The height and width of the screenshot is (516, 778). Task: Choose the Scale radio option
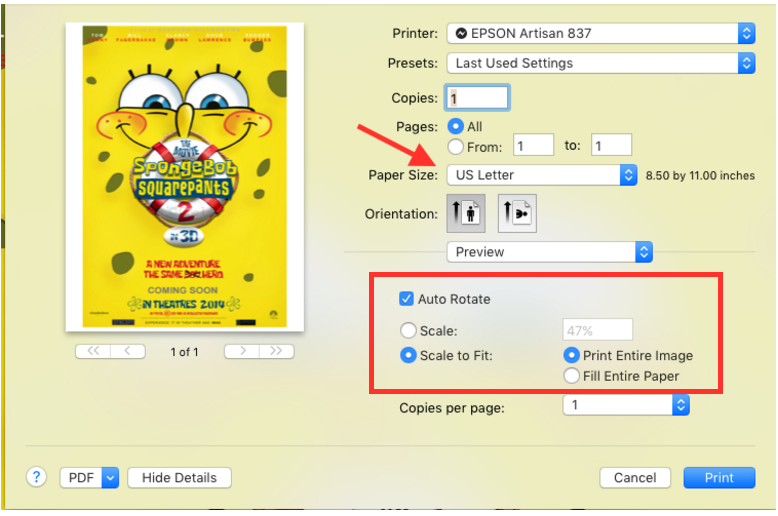pyautogui.click(x=408, y=330)
